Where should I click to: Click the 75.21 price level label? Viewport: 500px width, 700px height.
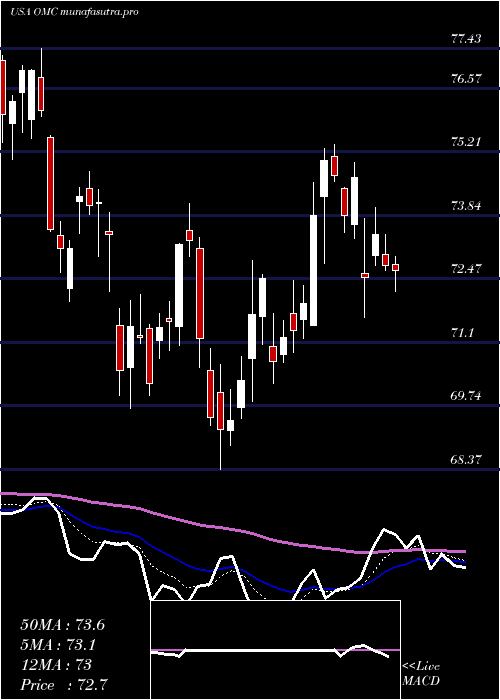466,142
